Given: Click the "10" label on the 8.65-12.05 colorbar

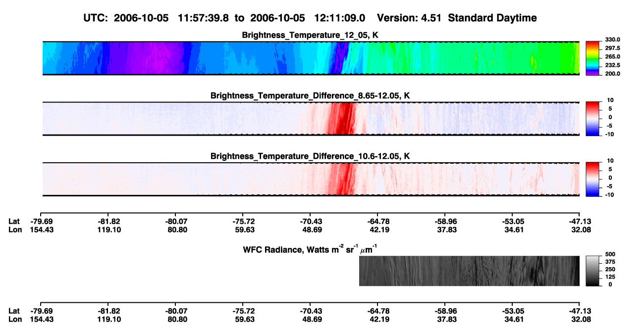Looking at the screenshot, I should click(610, 100).
